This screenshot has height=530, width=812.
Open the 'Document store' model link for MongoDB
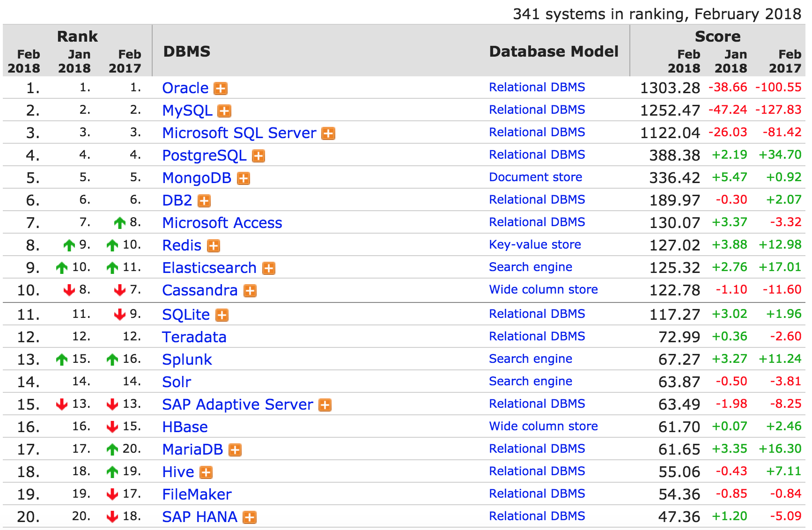pos(535,177)
